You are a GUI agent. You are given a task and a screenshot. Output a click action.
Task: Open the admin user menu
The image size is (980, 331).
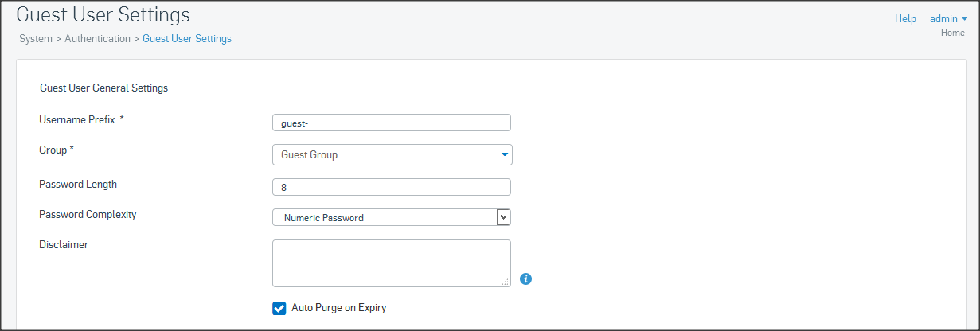click(943, 18)
